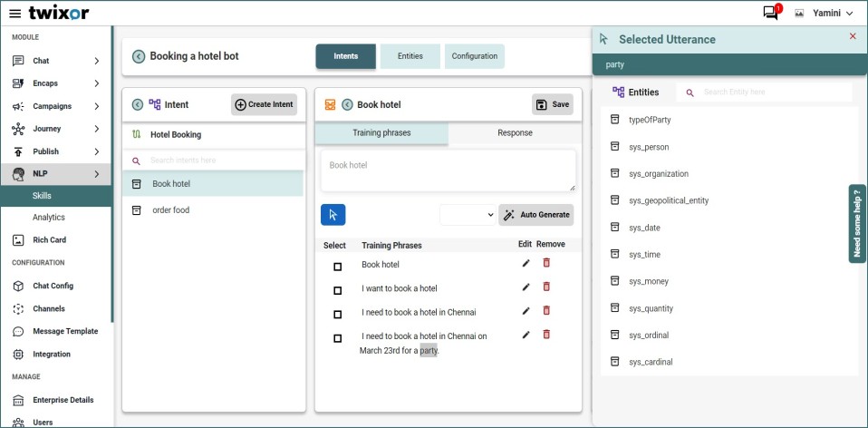
Task: Click the pencil edit icon for 'Book hotel' phrase
Action: pos(526,263)
